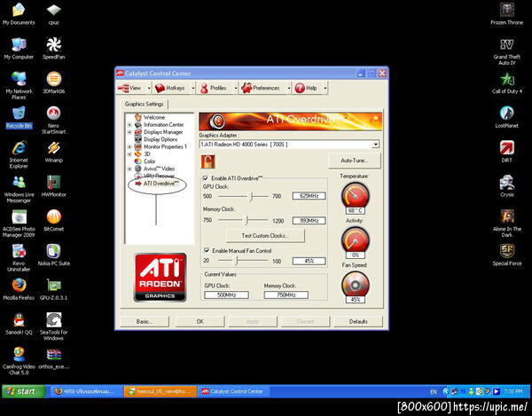Screen dimensions: 532x416
Task: Expand Avivo Video tree node
Action: tap(129, 169)
